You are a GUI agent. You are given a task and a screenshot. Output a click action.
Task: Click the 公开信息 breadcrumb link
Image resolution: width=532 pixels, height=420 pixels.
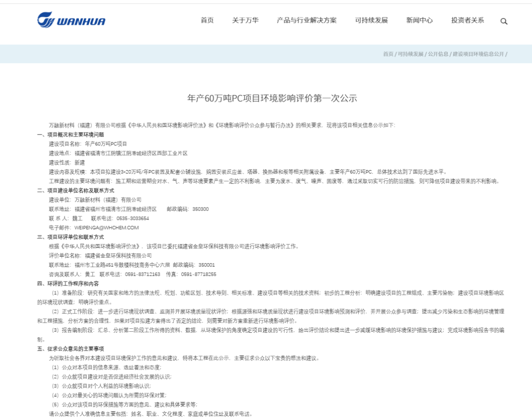click(x=438, y=54)
